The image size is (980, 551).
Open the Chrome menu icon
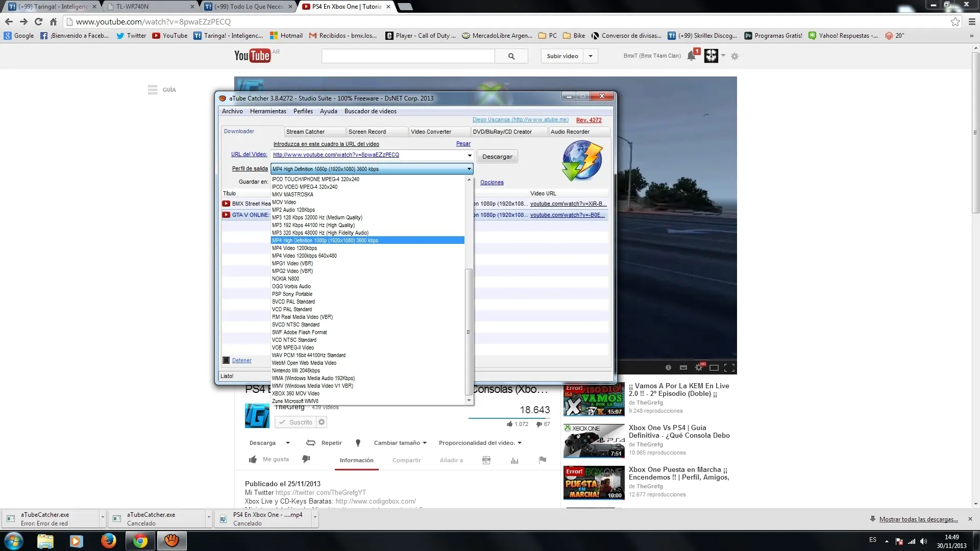coord(971,22)
